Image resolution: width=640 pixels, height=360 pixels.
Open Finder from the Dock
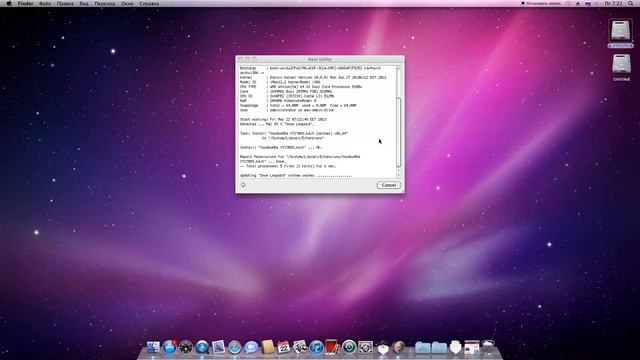tap(153, 347)
